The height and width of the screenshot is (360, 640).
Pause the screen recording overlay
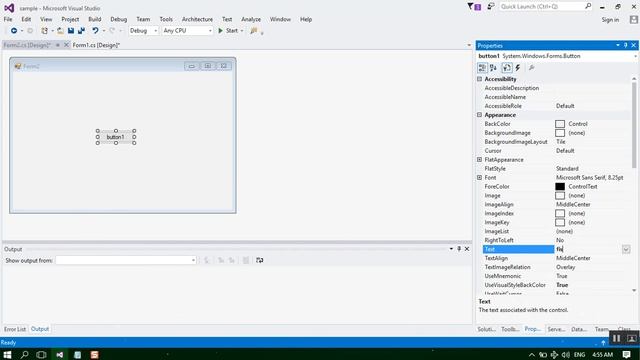pyautogui.click(x=616, y=338)
